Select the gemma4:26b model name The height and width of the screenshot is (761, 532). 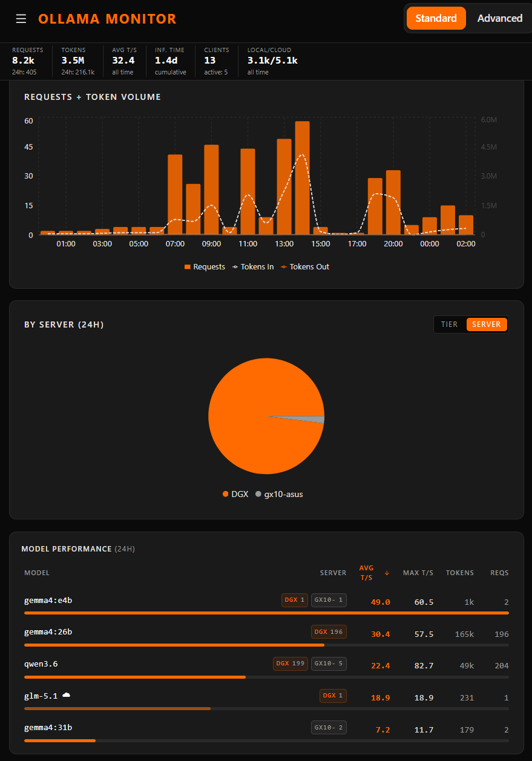point(48,631)
